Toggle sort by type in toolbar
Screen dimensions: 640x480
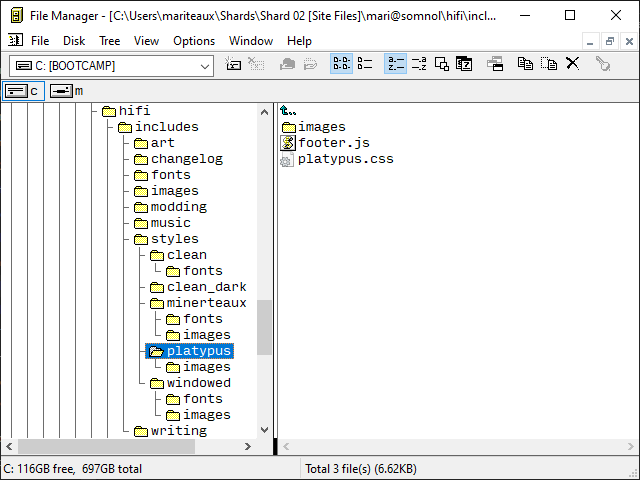tap(418, 64)
